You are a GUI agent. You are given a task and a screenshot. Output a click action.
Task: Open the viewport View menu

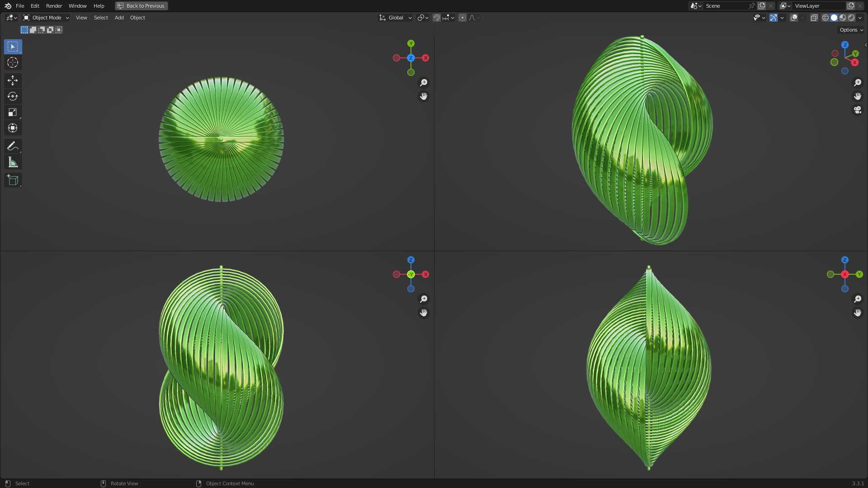[81, 18]
